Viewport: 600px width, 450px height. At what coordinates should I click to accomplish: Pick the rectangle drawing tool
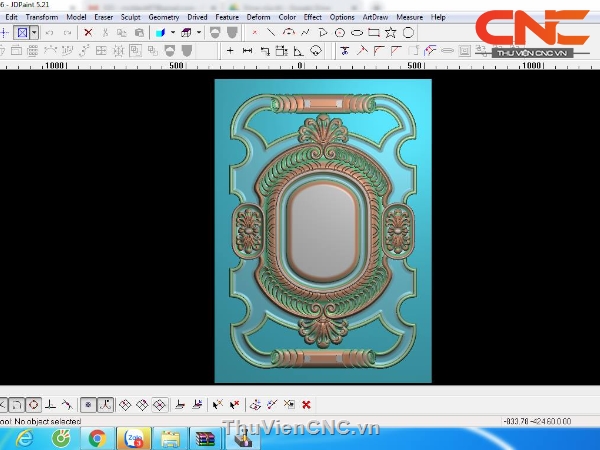[374, 32]
